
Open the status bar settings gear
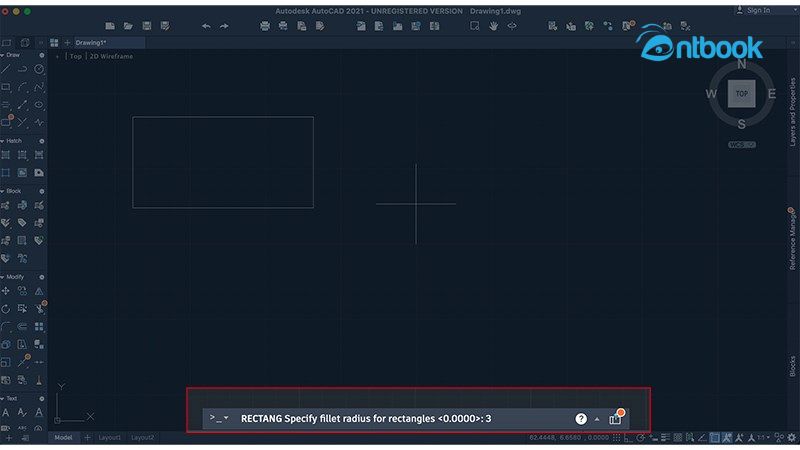[x=791, y=437]
